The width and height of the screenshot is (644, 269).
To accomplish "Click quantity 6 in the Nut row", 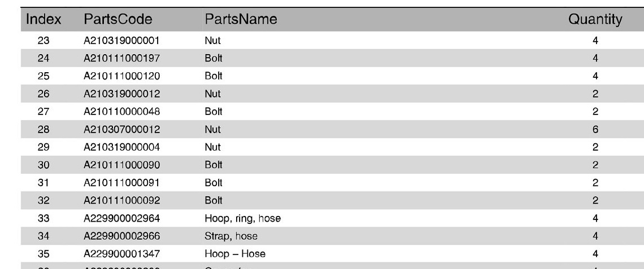I will pyautogui.click(x=595, y=130).
